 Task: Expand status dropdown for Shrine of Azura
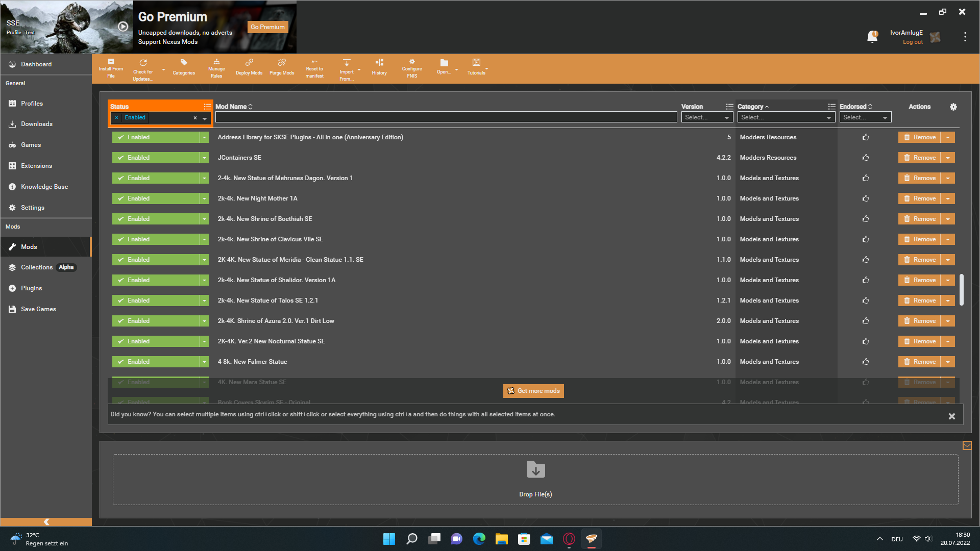(x=204, y=321)
